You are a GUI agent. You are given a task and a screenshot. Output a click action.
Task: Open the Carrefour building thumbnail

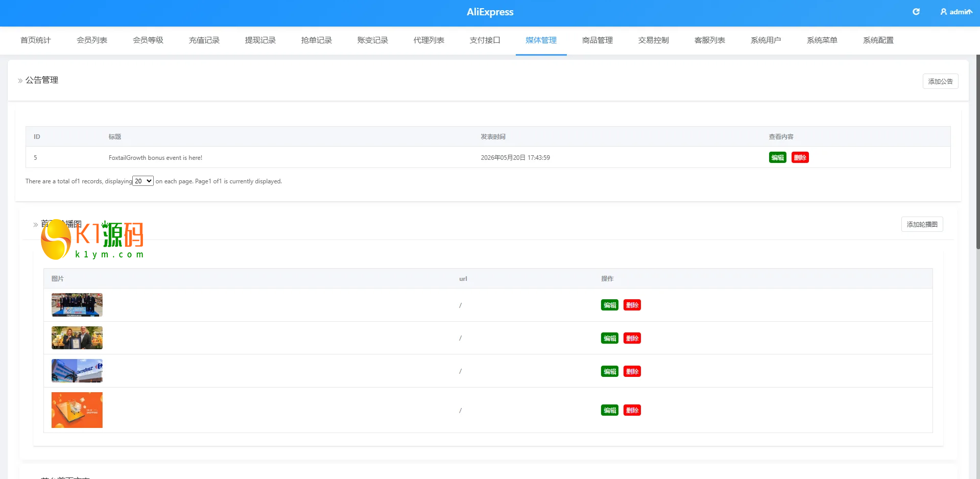pos(77,371)
